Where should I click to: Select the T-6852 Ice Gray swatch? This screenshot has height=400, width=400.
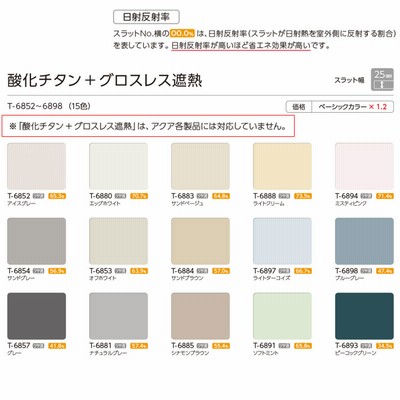tap(36, 166)
